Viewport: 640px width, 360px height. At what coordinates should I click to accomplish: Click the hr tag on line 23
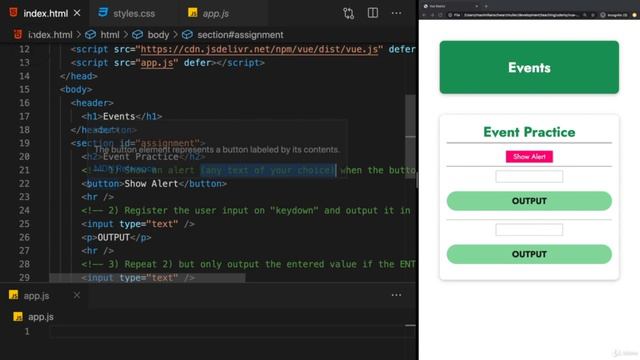97,197
